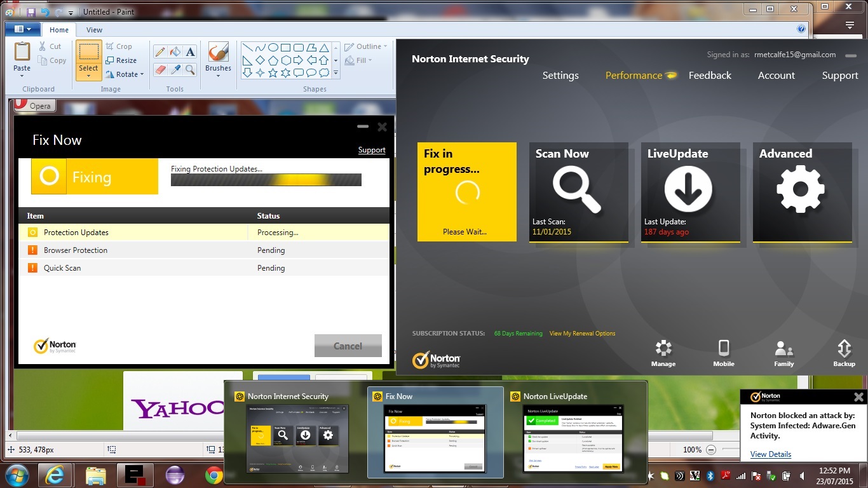Click View My Renewal Options link
Viewport: 868px width, 488px height.
tap(582, 334)
